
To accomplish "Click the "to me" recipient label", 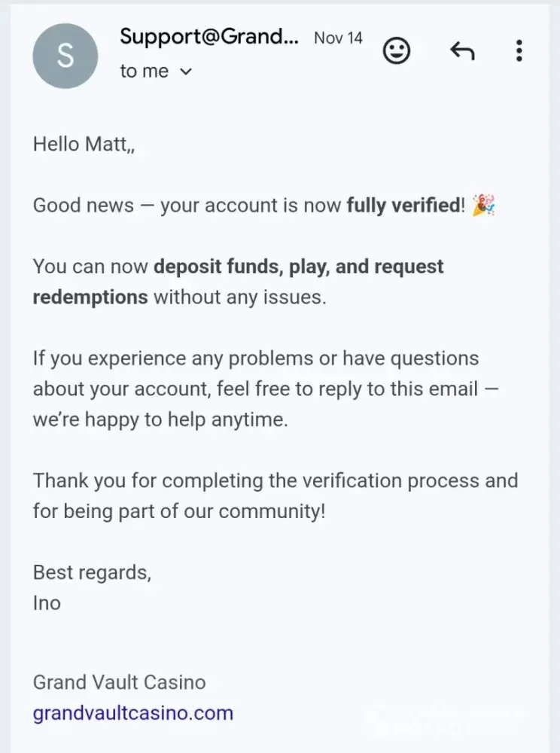I will [144, 72].
